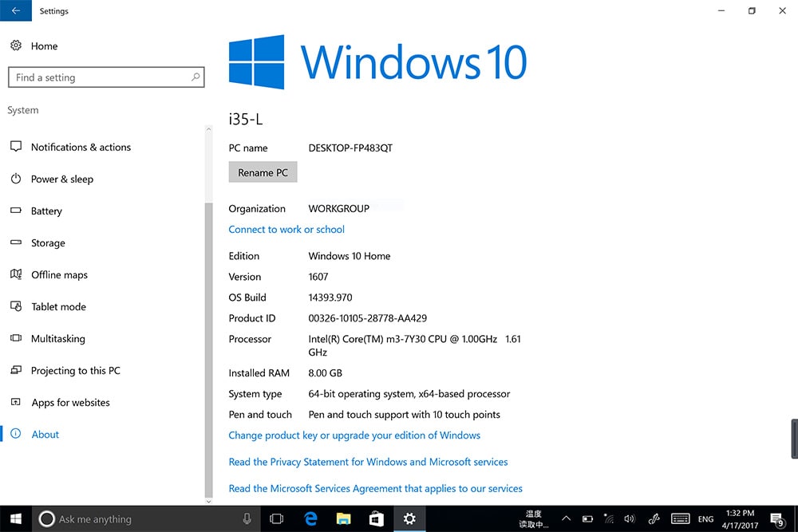
Task: Go to Battery settings
Action: click(x=46, y=211)
